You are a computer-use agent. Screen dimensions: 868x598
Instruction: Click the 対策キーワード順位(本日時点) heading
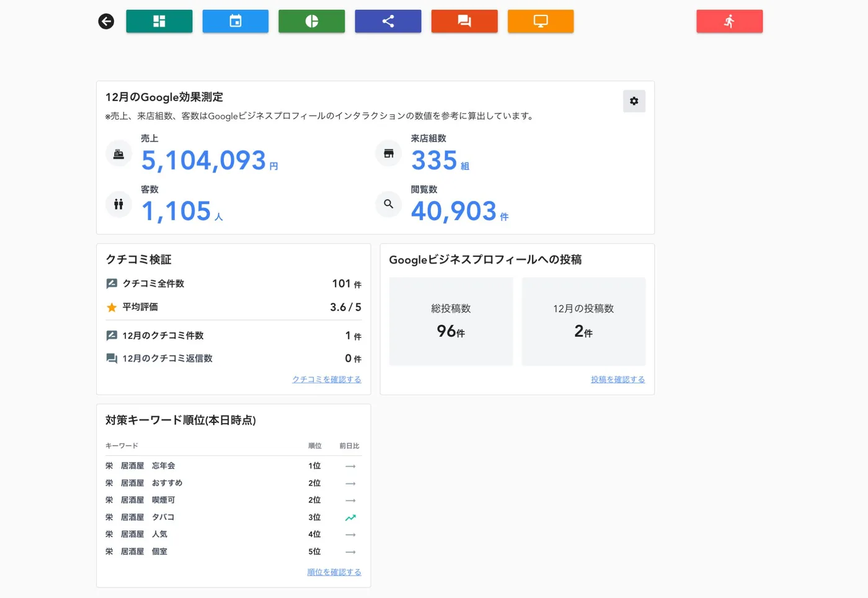click(x=181, y=421)
